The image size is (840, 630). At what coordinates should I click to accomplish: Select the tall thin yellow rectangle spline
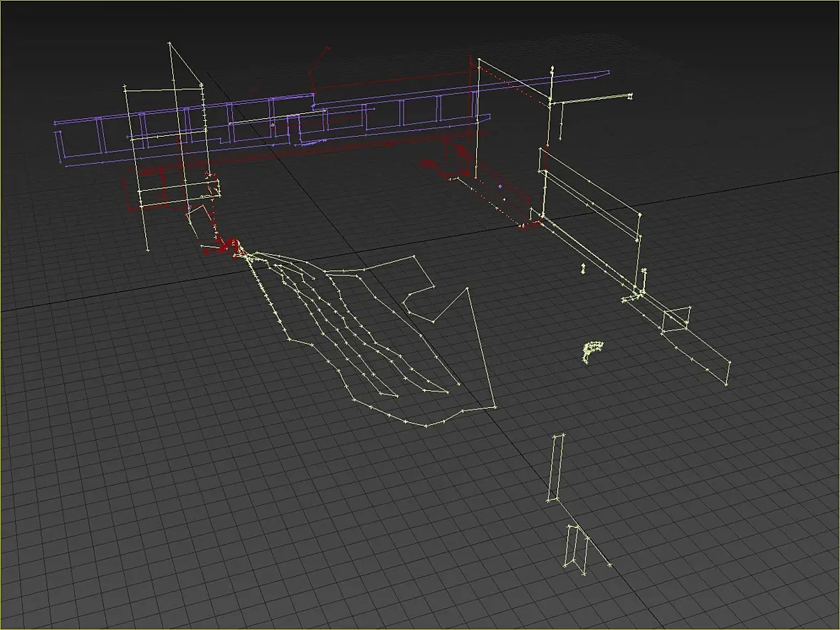click(556, 468)
